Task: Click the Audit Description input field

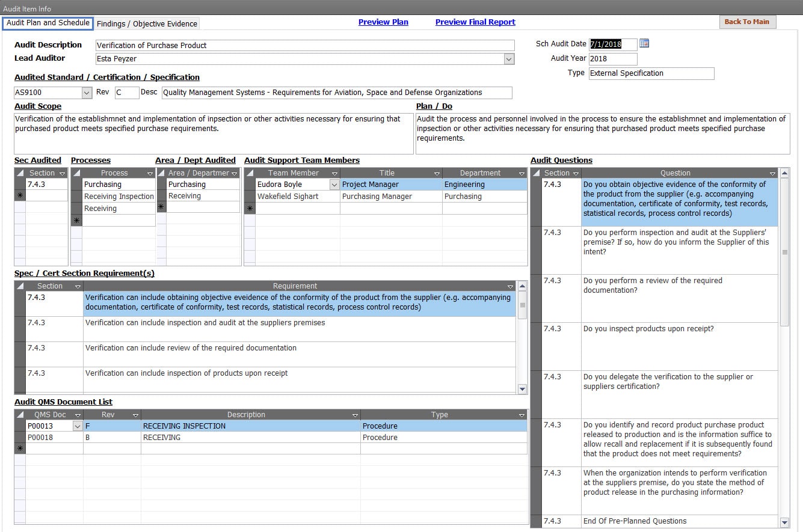Action: (305, 45)
